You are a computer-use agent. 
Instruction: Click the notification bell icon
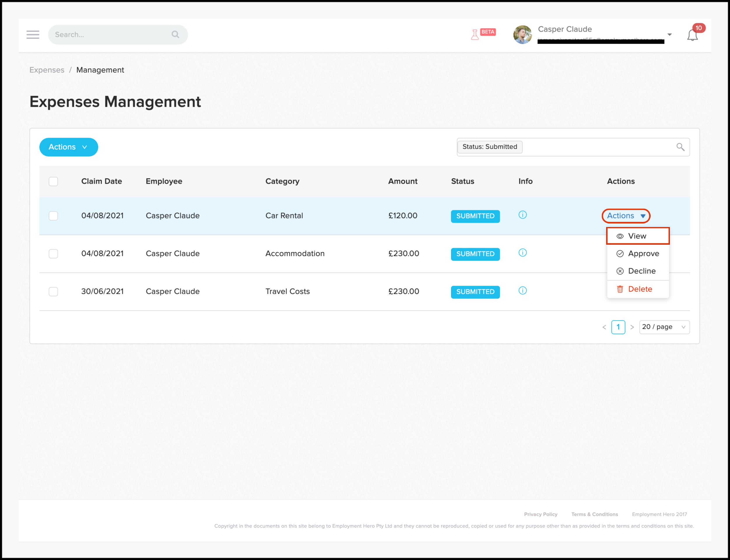click(x=692, y=35)
